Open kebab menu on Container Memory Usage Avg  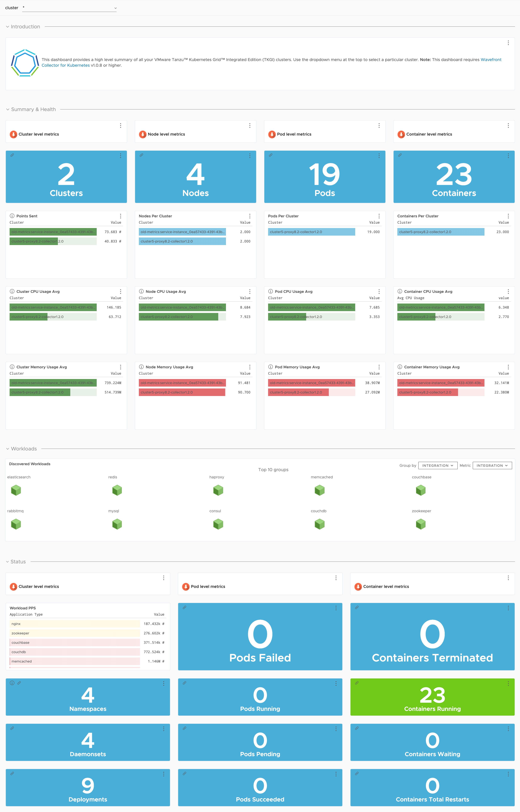pyautogui.click(x=508, y=367)
